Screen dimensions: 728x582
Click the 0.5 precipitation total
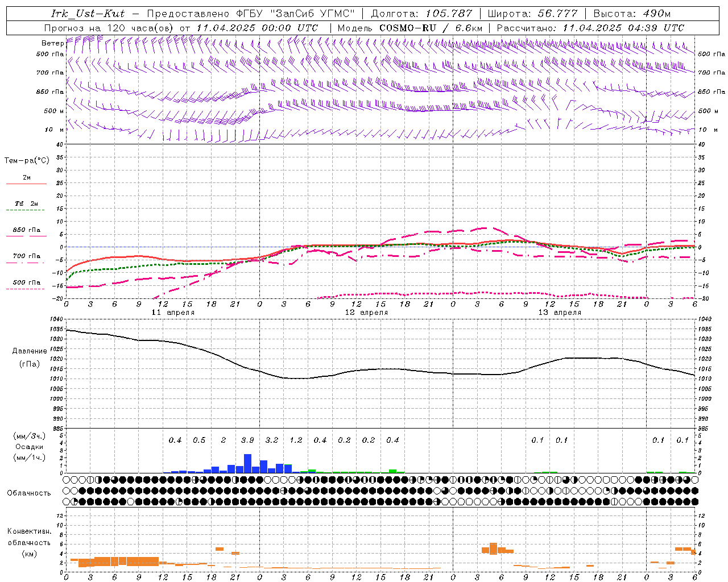click(x=199, y=440)
